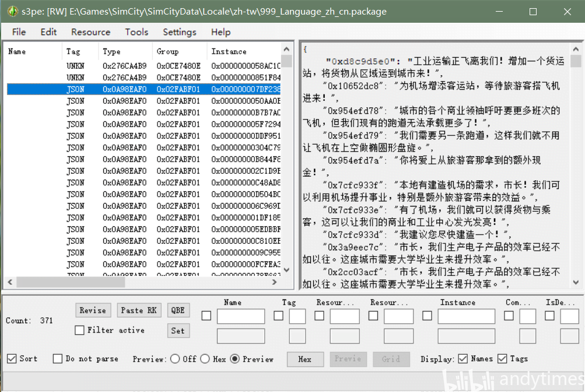This screenshot has width=585, height=392.
Task: Select JSON row with instance 0x00000000304C79
Action: click(143, 148)
